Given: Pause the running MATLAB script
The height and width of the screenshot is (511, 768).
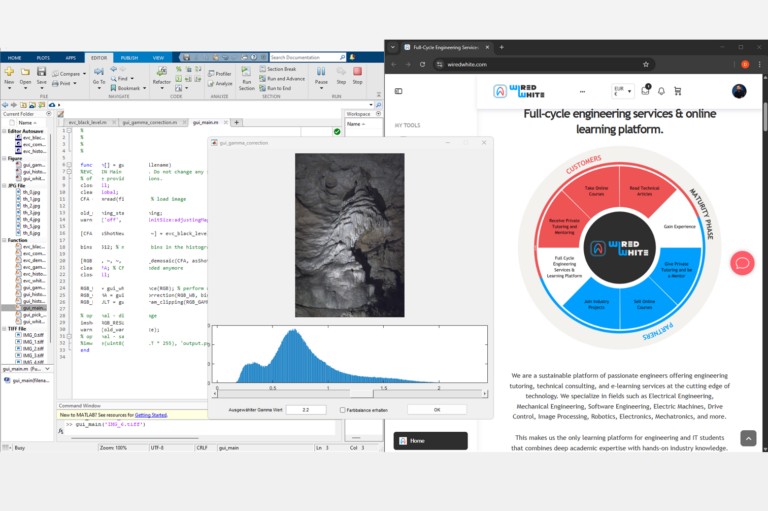Looking at the screenshot, I should pos(321,72).
